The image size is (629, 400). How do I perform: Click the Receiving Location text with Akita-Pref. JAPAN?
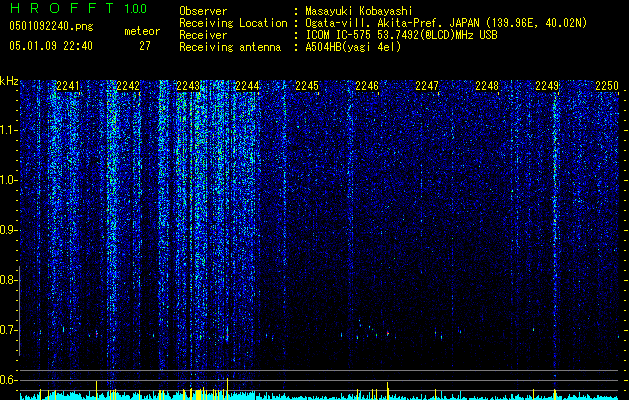pyautogui.click(x=446, y=23)
